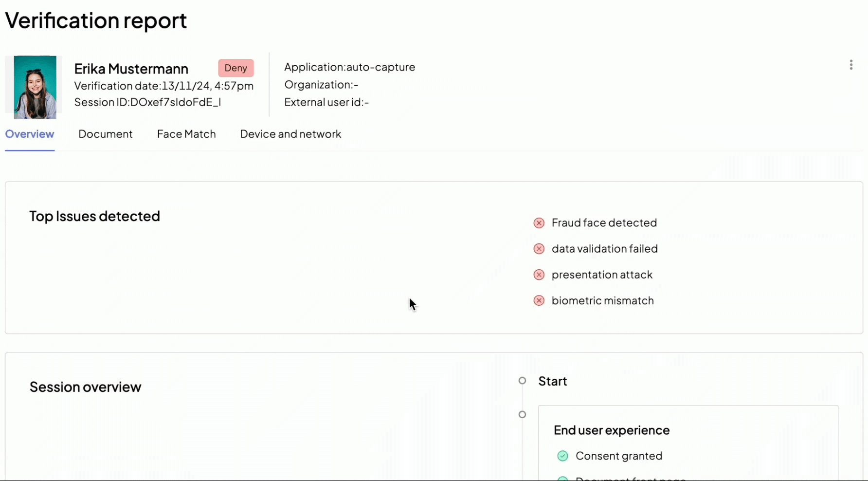Image resolution: width=868 pixels, height=481 pixels.
Task: Click the Fraud face detected issue label
Action: tap(604, 222)
